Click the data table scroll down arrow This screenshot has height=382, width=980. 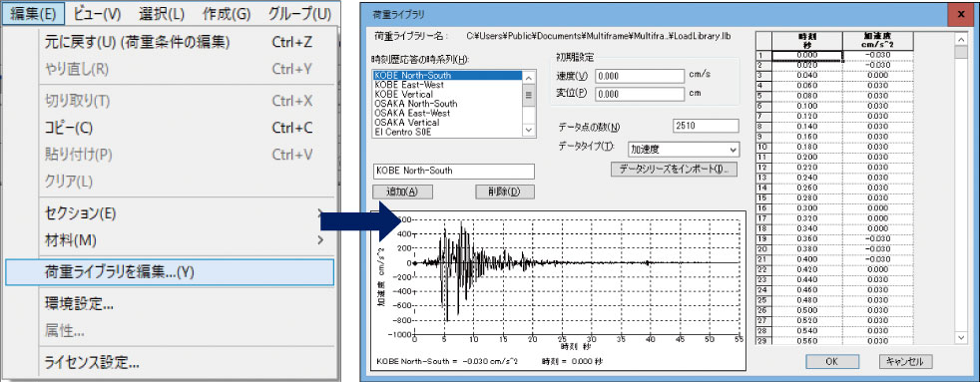click(x=962, y=337)
